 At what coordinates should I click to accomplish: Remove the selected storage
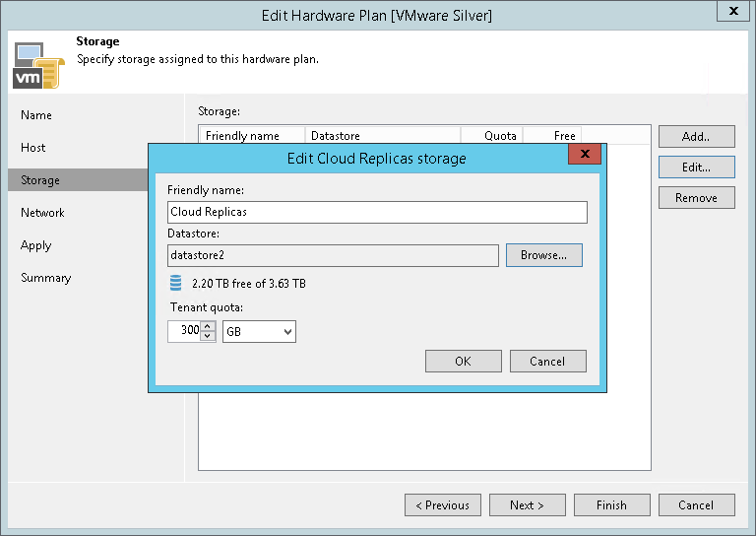[697, 198]
